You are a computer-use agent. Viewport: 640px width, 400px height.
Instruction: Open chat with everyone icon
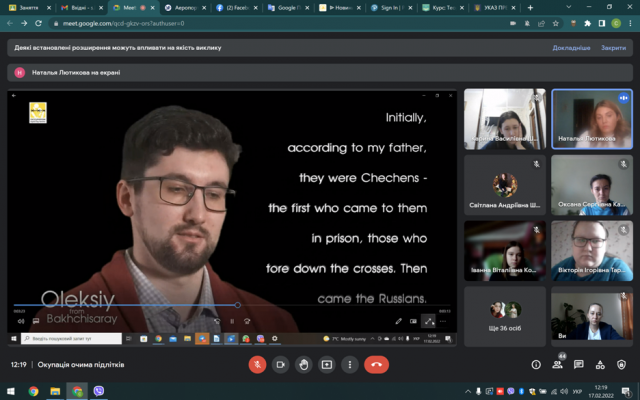[578, 364]
